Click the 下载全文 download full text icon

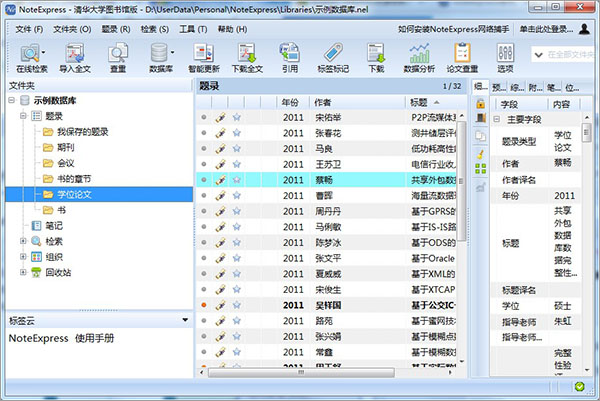(x=247, y=58)
